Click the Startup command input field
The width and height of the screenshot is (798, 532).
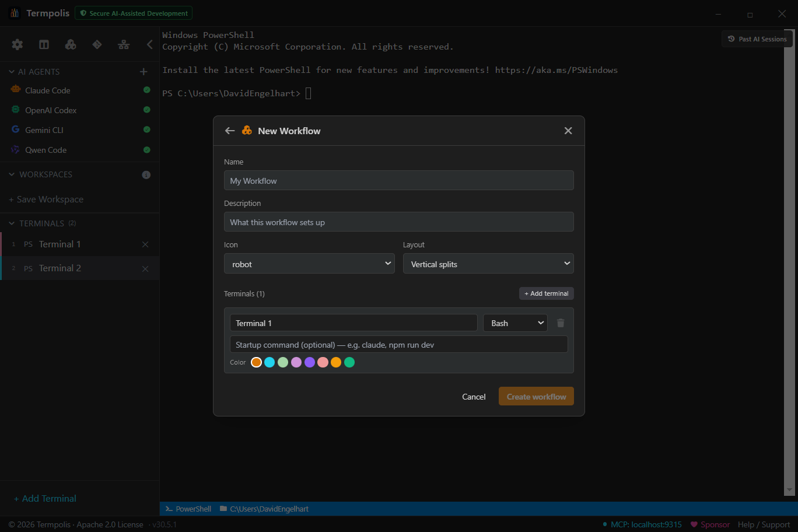click(x=399, y=345)
